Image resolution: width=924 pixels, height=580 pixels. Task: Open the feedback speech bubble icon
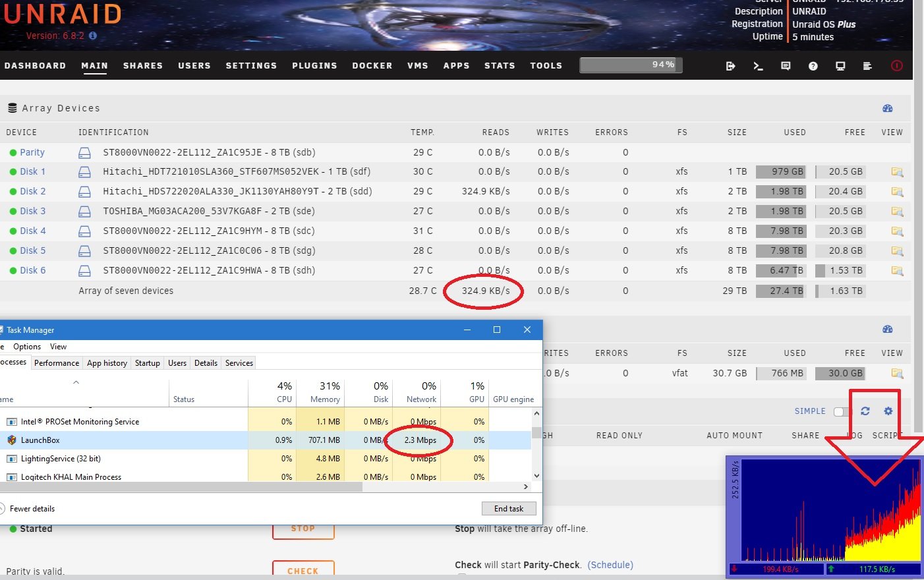(x=786, y=66)
